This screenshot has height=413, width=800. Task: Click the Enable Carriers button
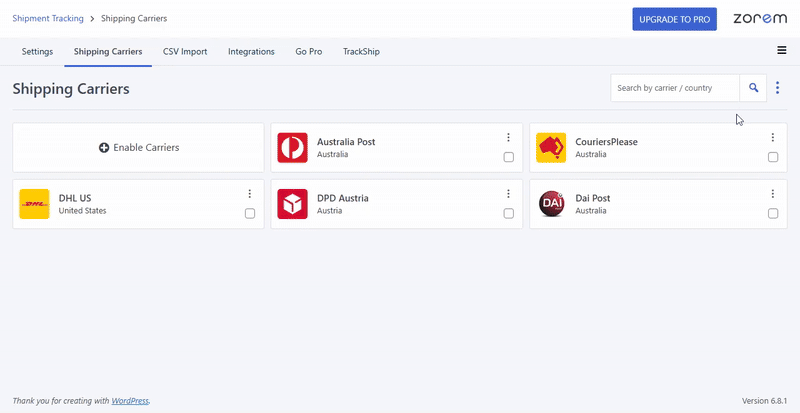coord(139,148)
